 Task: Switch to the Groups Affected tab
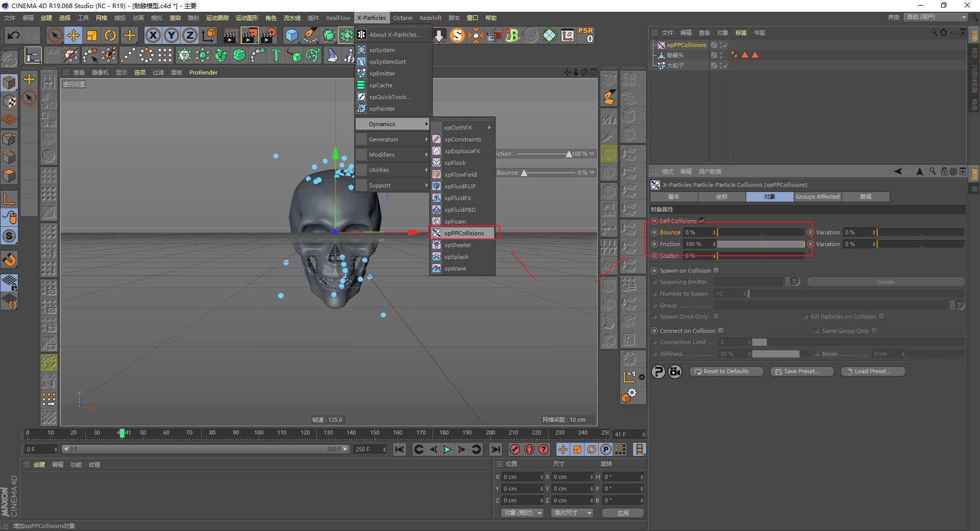coord(817,197)
